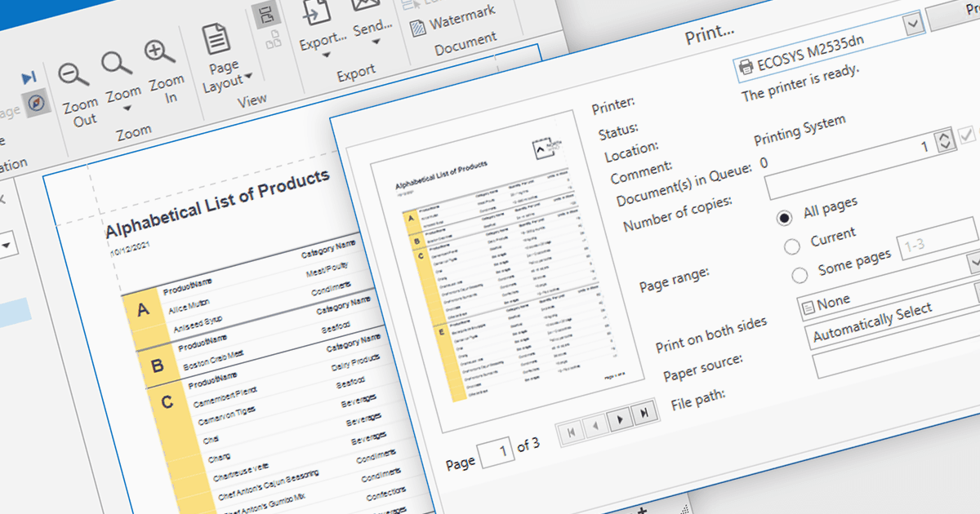Image resolution: width=980 pixels, height=514 pixels.
Task: Click 'Chang' in the product list
Action: pyautogui.click(x=220, y=456)
